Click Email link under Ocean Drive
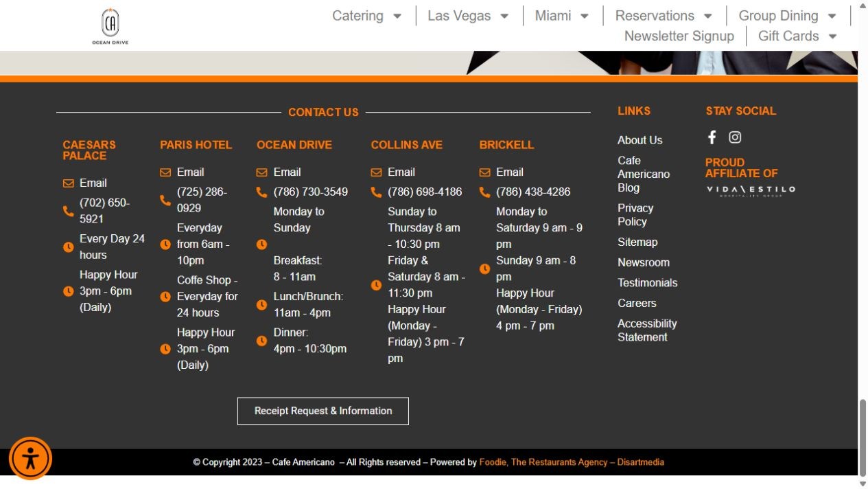868x489 pixels. pyautogui.click(x=287, y=172)
